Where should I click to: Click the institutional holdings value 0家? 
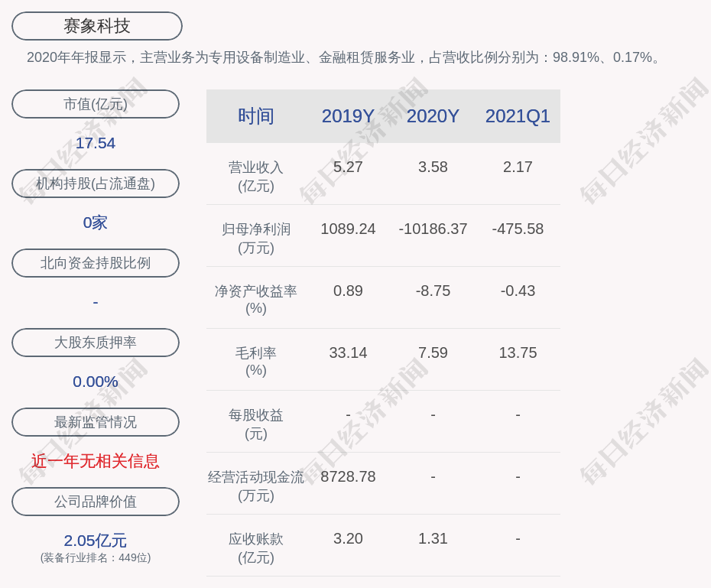coord(96,223)
